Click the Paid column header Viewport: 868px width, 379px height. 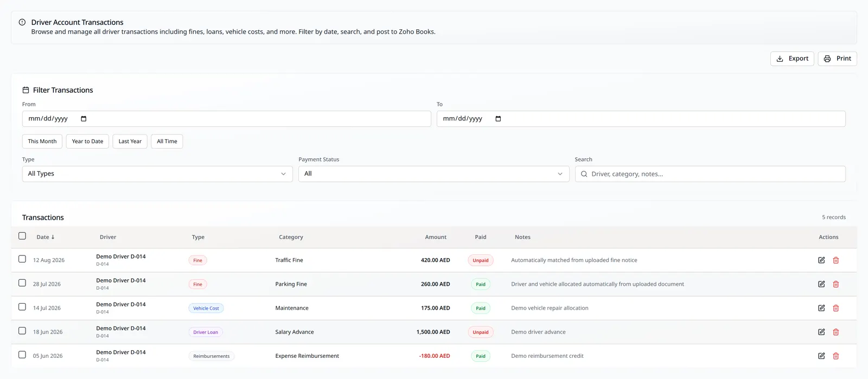click(481, 237)
